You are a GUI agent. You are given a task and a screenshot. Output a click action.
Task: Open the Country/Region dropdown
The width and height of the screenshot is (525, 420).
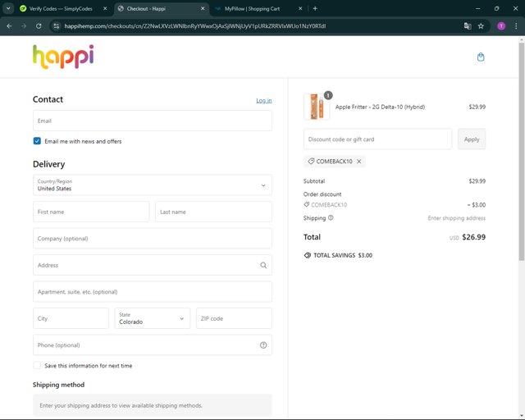coord(153,185)
